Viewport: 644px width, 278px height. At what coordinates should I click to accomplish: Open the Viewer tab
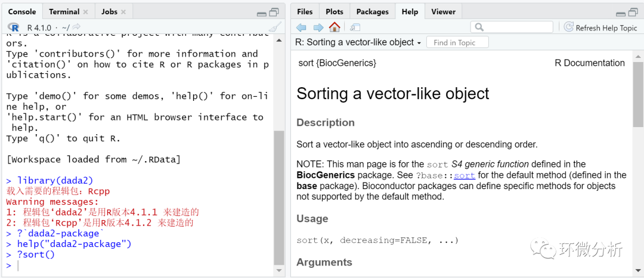pos(443,12)
